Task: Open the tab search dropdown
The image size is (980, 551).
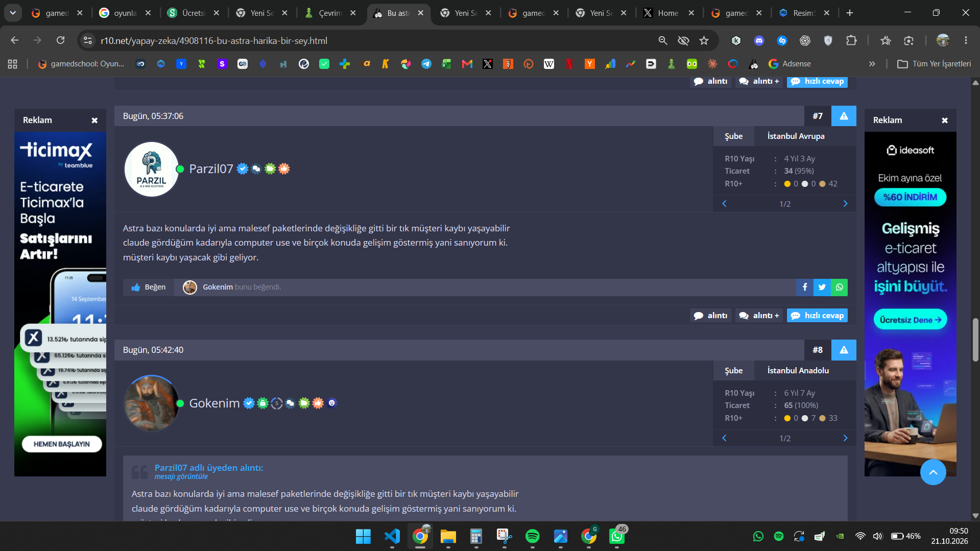Action: [13, 13]
